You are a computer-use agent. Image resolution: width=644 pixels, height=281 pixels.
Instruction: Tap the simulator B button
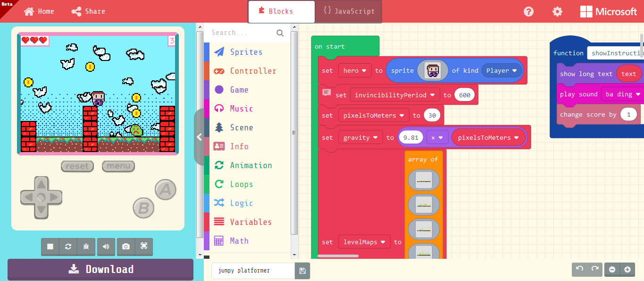(144, 208)
